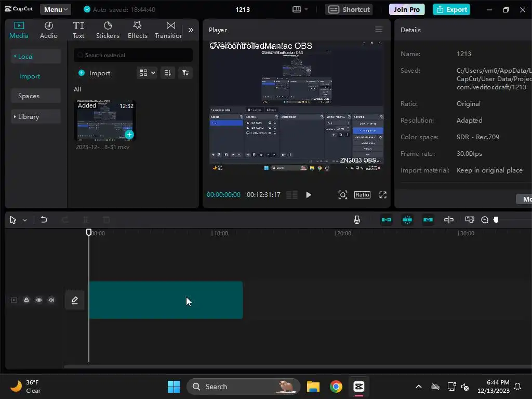Open the Windows Start menu
Screen dimensions: 532x399
click(174, 387)
